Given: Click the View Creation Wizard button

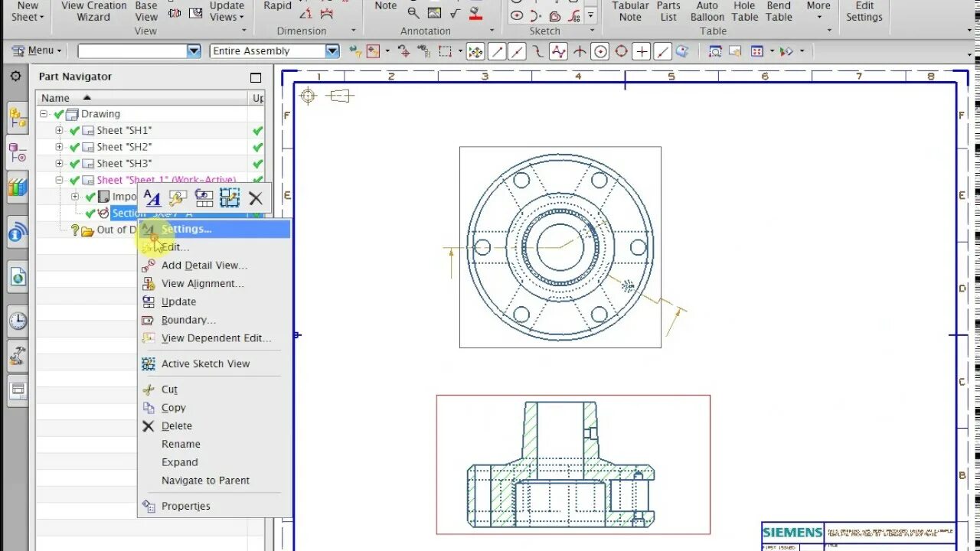Looking at the screenshot, I should click(x=94, y=11).
